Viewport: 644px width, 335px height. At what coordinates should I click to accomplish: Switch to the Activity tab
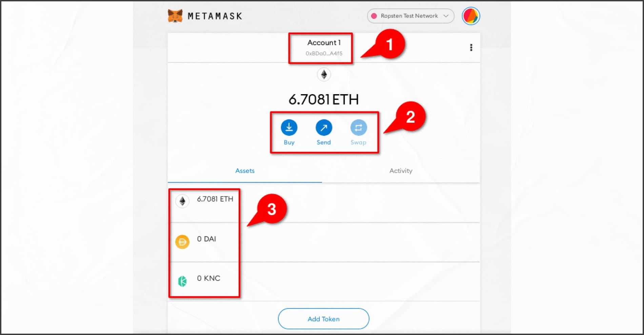401,171
